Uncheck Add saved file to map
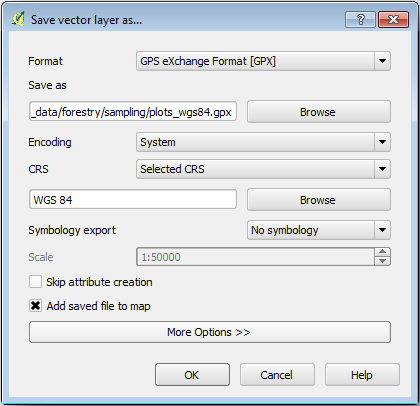Image resolution: width=420 pixels, height=406 pixels. pyautogui.click(x=35, y=306)
